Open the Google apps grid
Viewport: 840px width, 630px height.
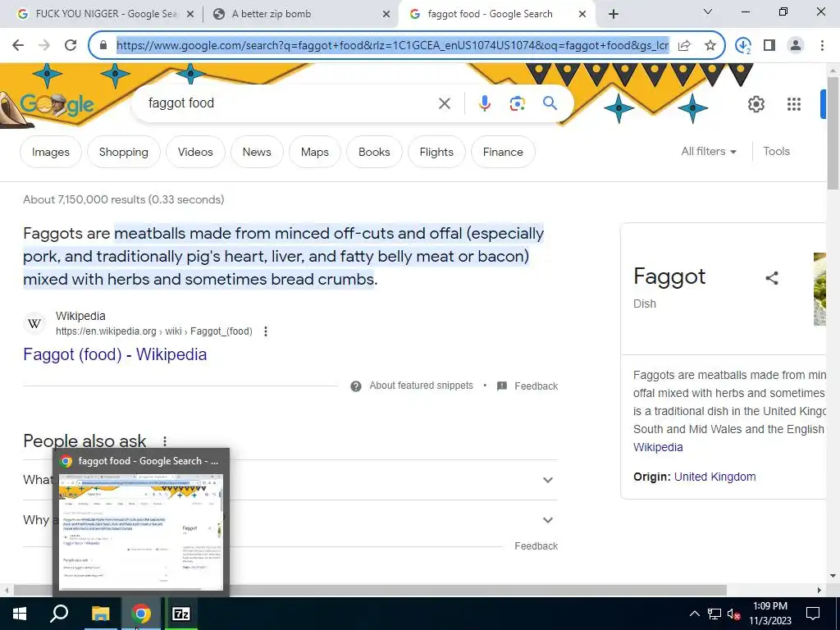pos(794,104)
